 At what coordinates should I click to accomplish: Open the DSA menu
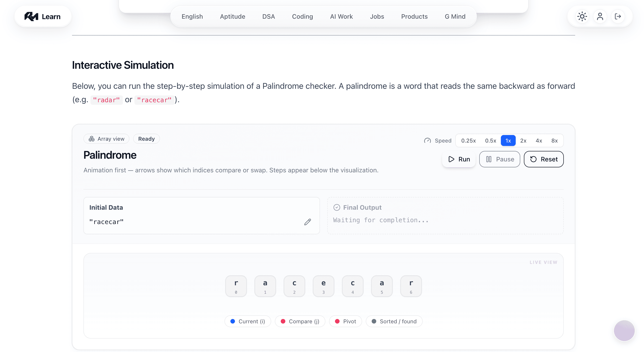click(268, 16)
